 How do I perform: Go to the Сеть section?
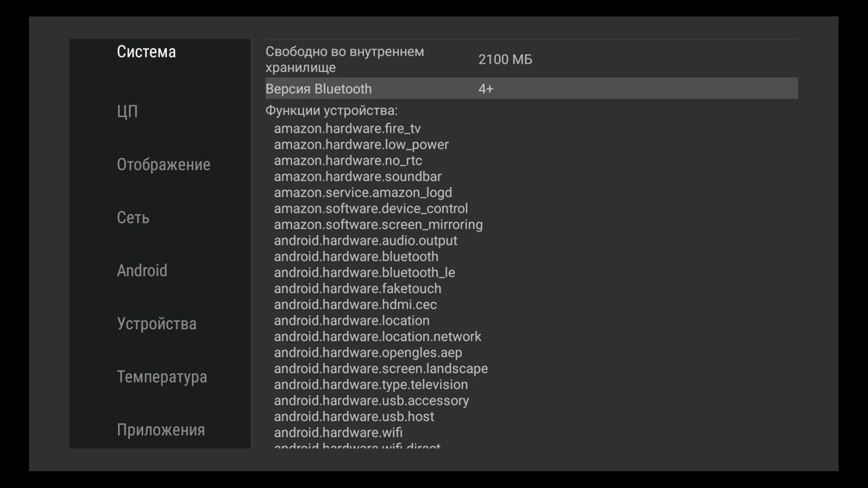[133, 218]
